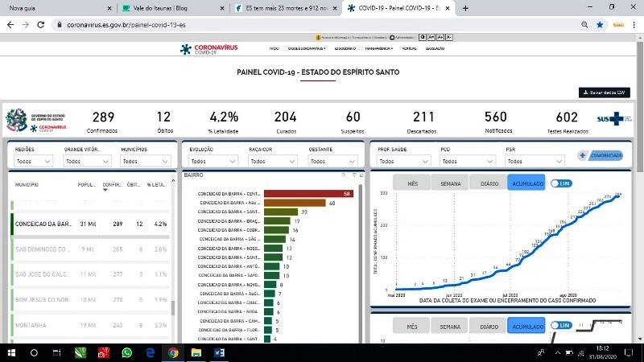This screenshot has width=644, height=362.
Task: Open the Evolução dropdown
Action: pyautogui.click(x=213, y=162)
